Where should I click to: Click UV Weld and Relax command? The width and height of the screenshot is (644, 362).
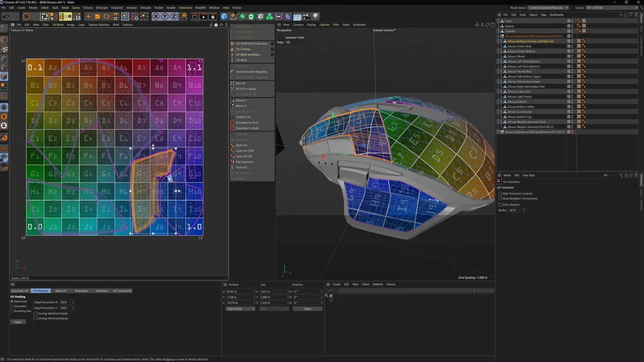(x=248, y=55)
